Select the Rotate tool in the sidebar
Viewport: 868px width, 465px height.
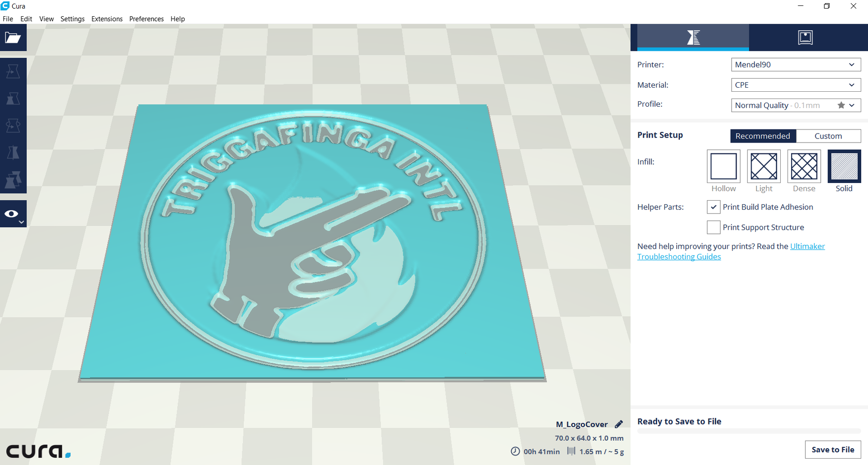13,125
